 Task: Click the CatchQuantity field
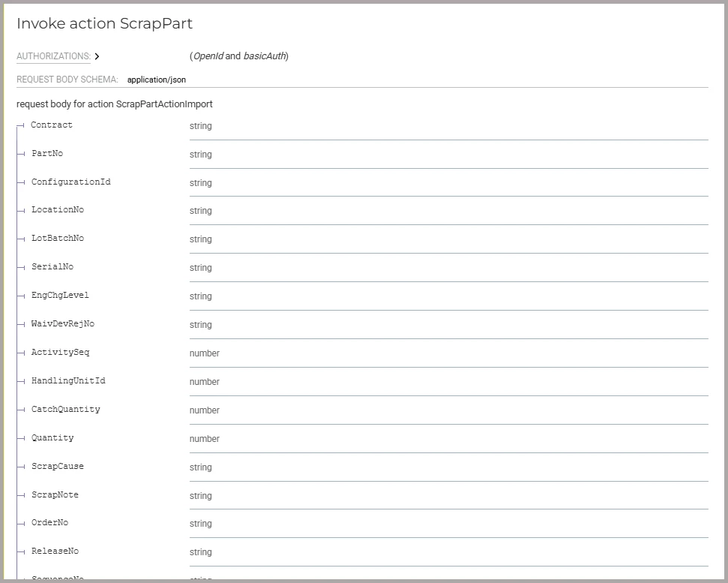65,410
